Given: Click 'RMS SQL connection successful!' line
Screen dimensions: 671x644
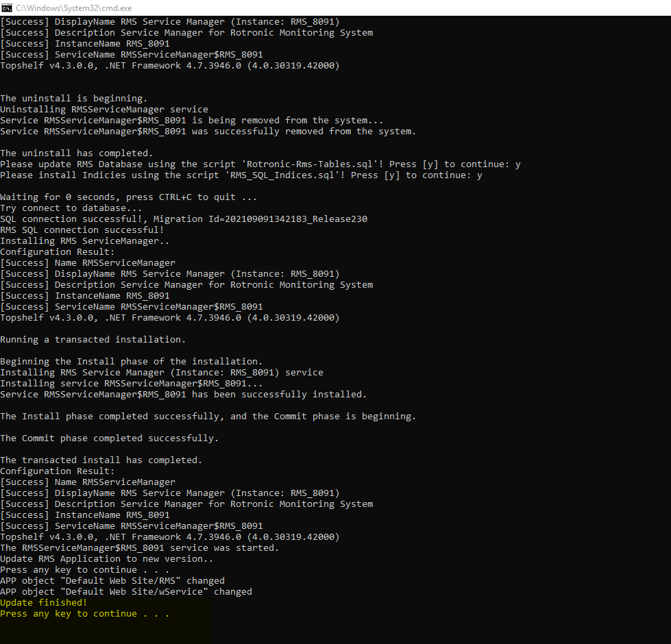Looking at the screenshot, I should (x=82, y=230).
